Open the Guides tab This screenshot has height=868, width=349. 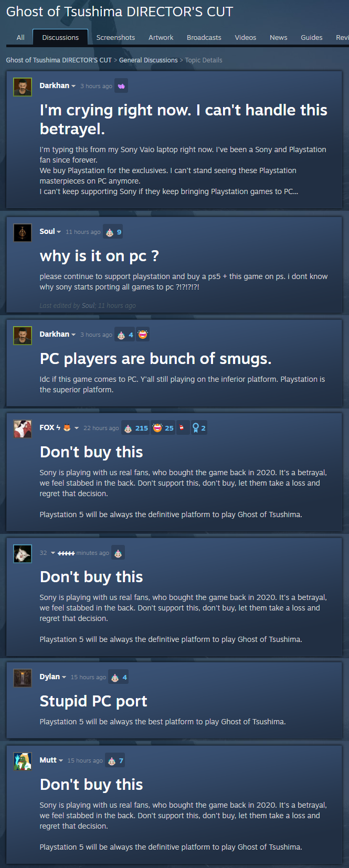312,37
